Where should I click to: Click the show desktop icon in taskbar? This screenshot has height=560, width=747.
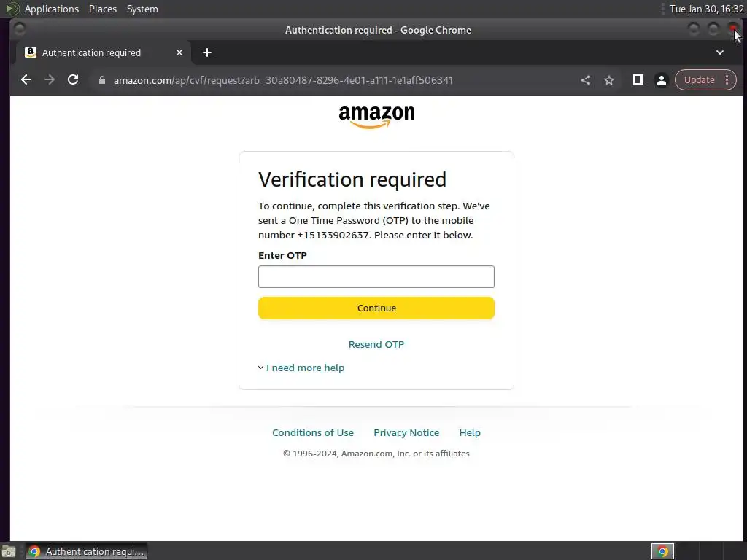click(x=9, y=552)
